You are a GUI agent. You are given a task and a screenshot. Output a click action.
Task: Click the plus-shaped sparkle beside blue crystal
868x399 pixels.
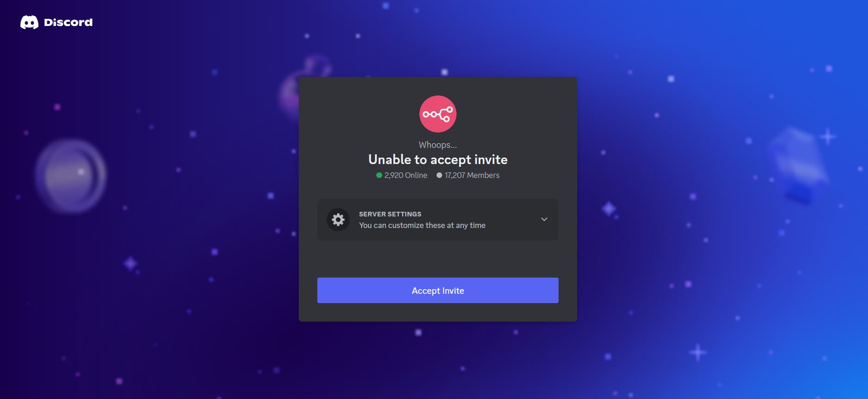(828, 137)
